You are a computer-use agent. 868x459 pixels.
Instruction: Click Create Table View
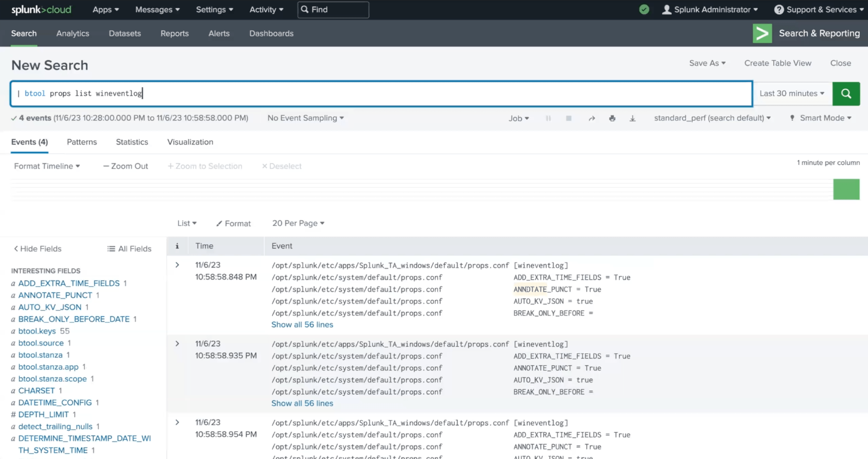click(778, 63)
